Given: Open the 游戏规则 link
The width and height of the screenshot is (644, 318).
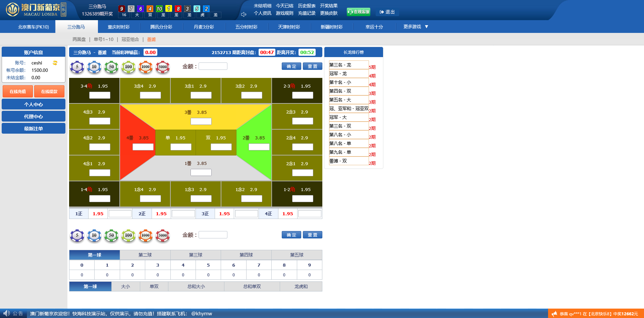Looking at the screenshot, I should [284, 13].
